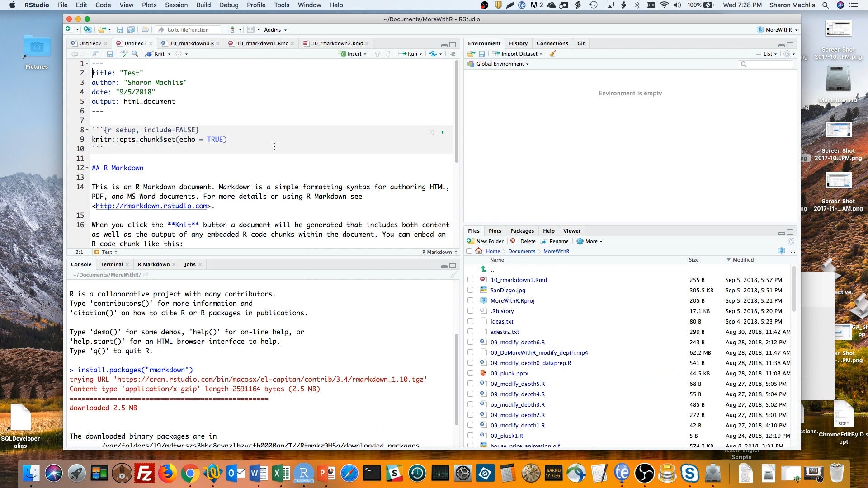The height and width of the screenshot is (488, 868).
Task: Save the current Rmd document
Action: 110,54
